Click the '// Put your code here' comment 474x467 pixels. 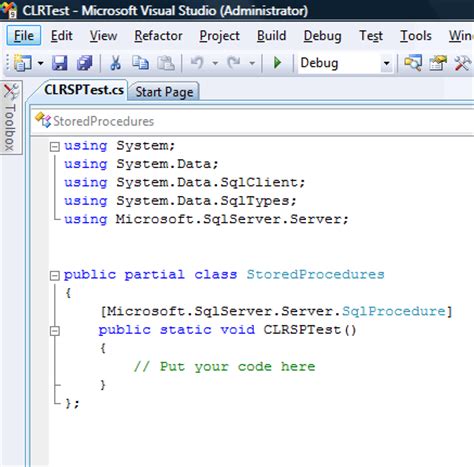[x=224, y=366]
